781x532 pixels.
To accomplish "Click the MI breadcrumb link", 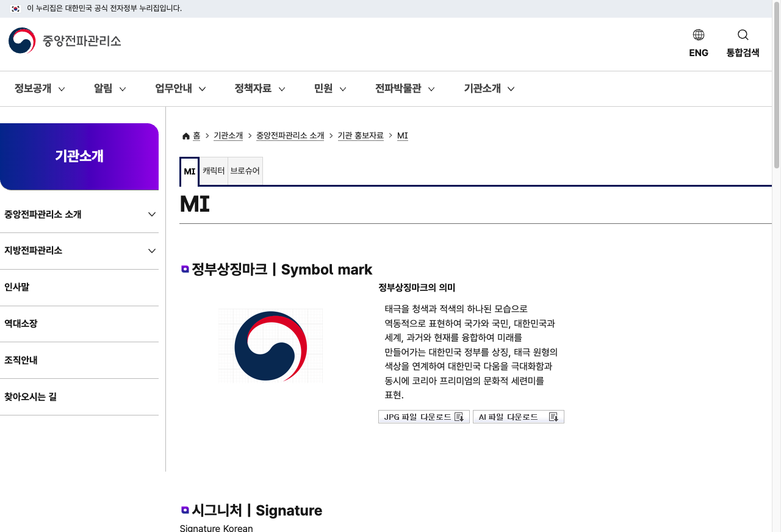I will [x=403, y=136].
